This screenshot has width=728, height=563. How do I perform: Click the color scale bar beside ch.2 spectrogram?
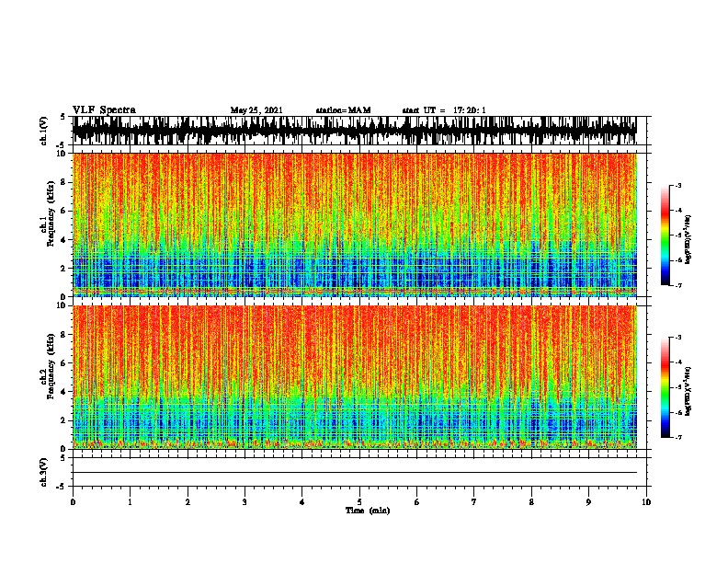665,387
